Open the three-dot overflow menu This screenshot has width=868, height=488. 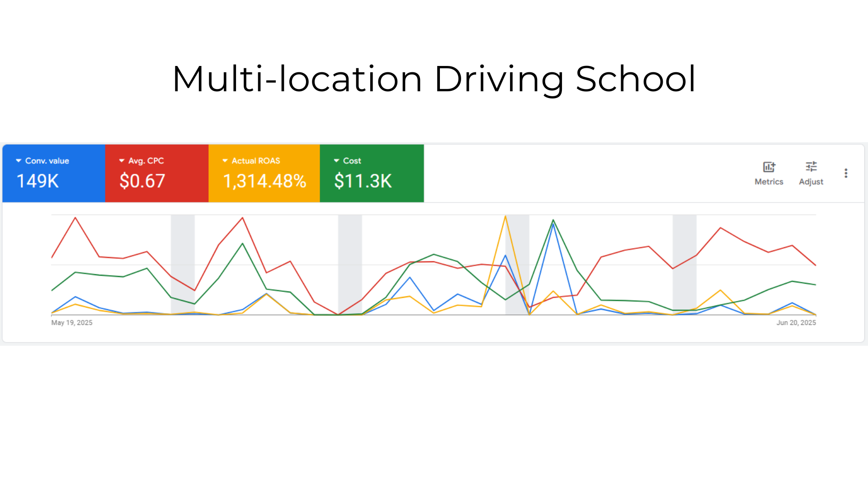pos(846,173)
